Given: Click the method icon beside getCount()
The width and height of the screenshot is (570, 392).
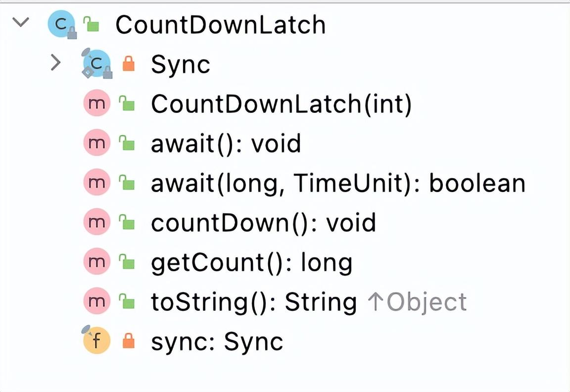Looking at the screenshot, I should tap(96, 262).
